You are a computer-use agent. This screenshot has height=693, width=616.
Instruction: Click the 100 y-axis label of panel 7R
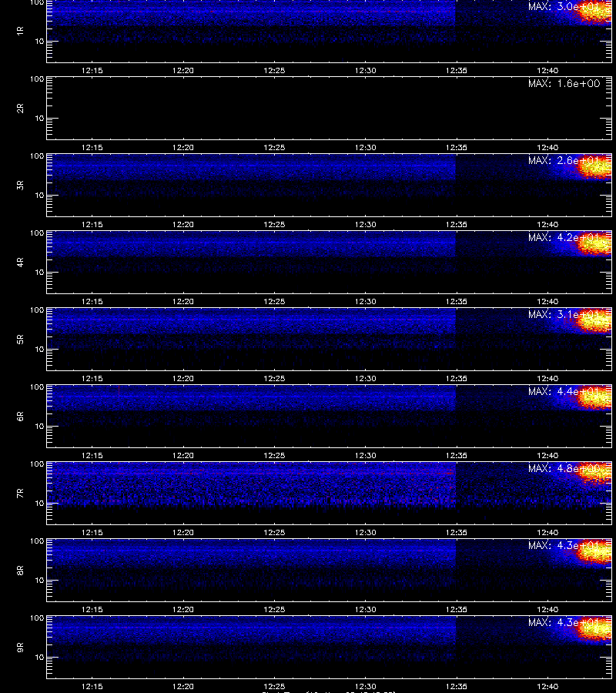point(37,464)
